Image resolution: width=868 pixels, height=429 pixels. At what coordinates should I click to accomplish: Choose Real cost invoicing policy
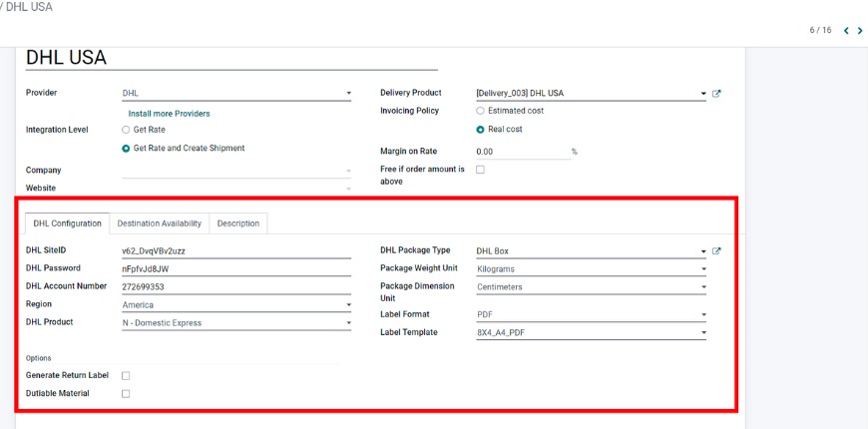[x=481, y=130]
